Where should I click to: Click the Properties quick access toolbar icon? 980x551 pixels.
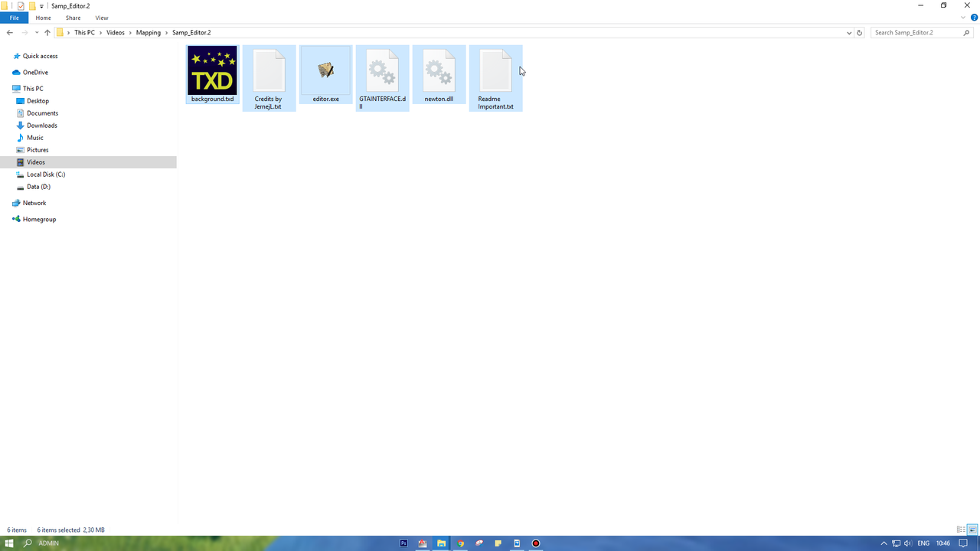click(x=21, y=6)
